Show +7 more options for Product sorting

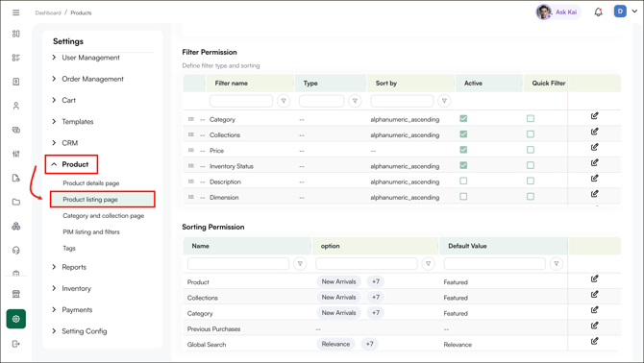tap(376, 281)
